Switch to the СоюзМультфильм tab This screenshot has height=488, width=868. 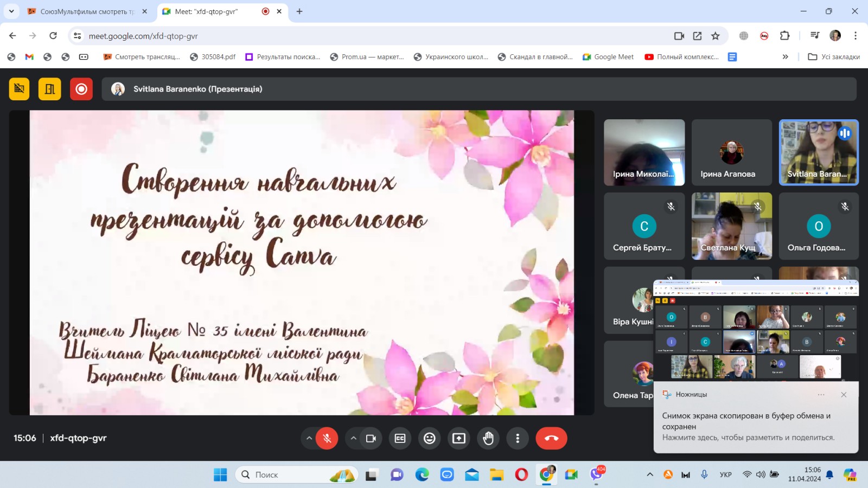pos(87,11)
